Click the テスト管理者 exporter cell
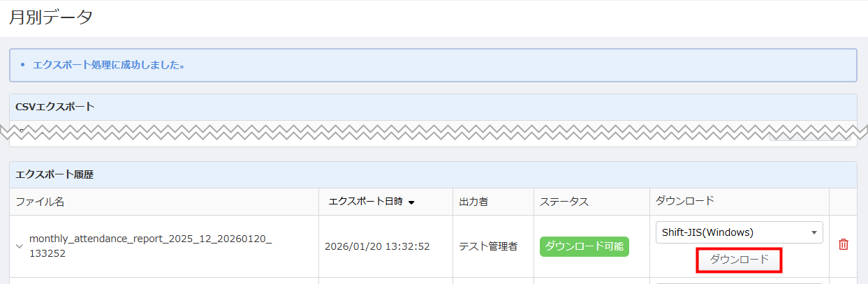 pyautogui.click(x=487, y=246)
